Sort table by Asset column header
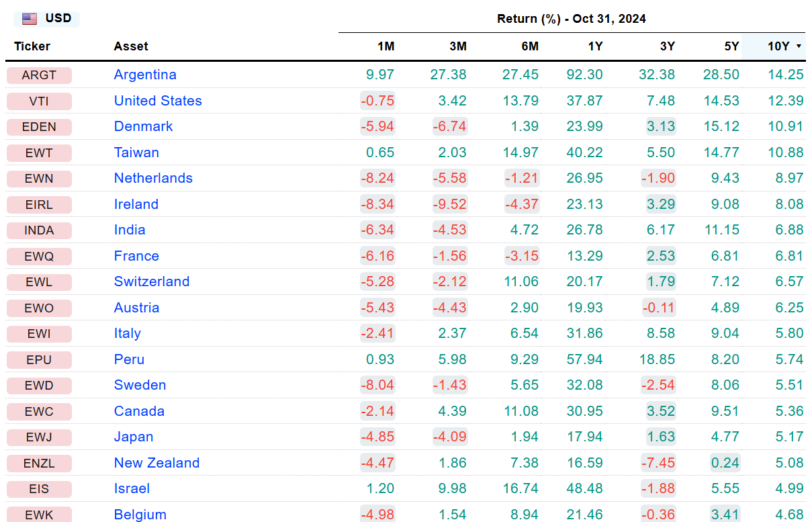812x522 pixels. (131, 46)
